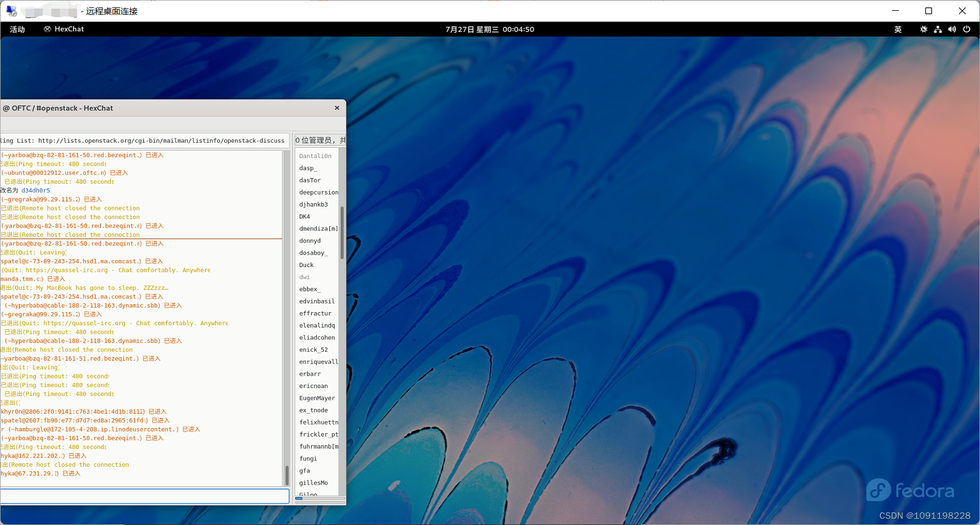This screenshot has width=980, height=525.
Task: Open the GNOME 活动 overview
Action: pyautogui.click(x=17, y=29)
